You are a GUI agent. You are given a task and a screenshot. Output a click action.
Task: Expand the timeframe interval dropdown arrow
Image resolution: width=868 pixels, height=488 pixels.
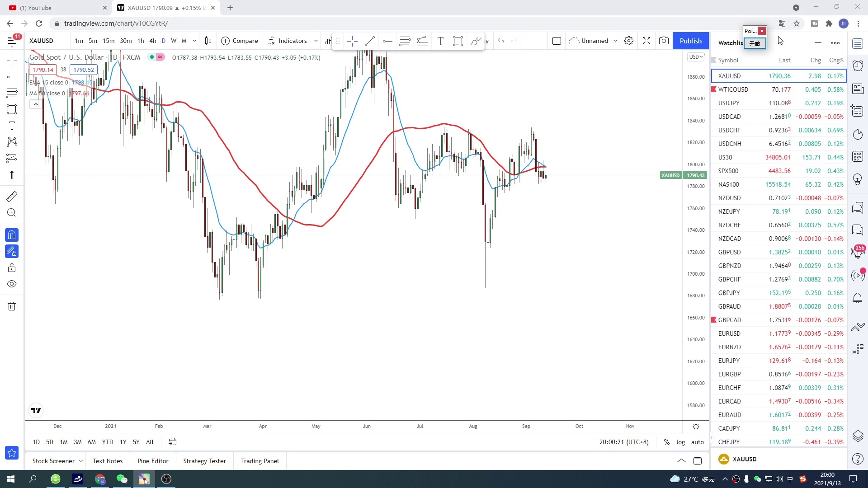(x=194, y=41)
